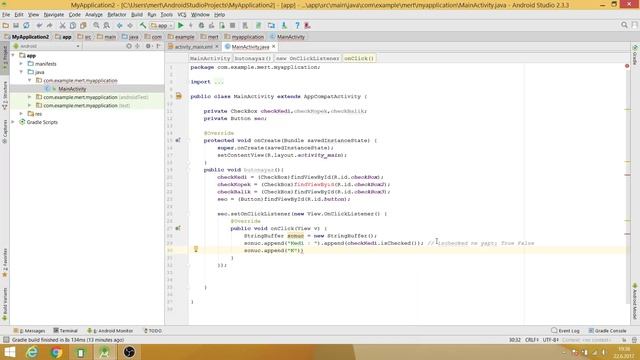Collapse the app module tree node
This screenshot has height=360, width=640.
click(x=13, y=55)
